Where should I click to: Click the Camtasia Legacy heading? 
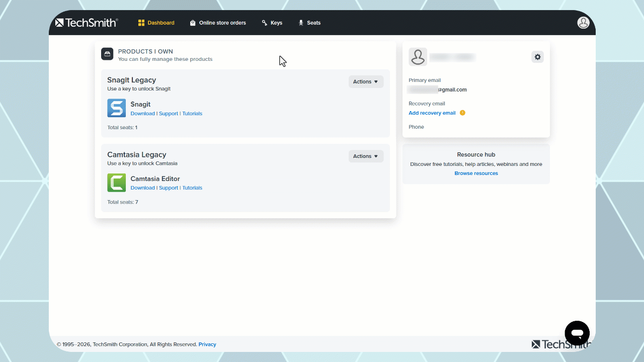click(x=137, y=154)
